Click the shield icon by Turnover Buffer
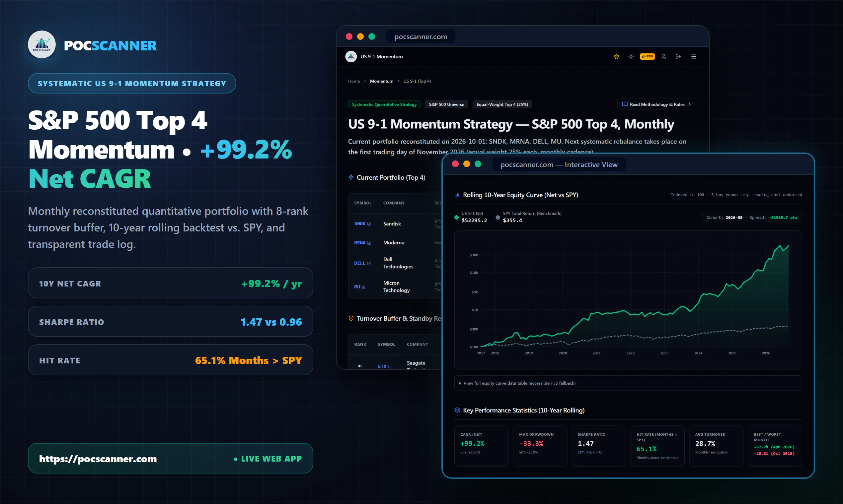 click(351, 318)
